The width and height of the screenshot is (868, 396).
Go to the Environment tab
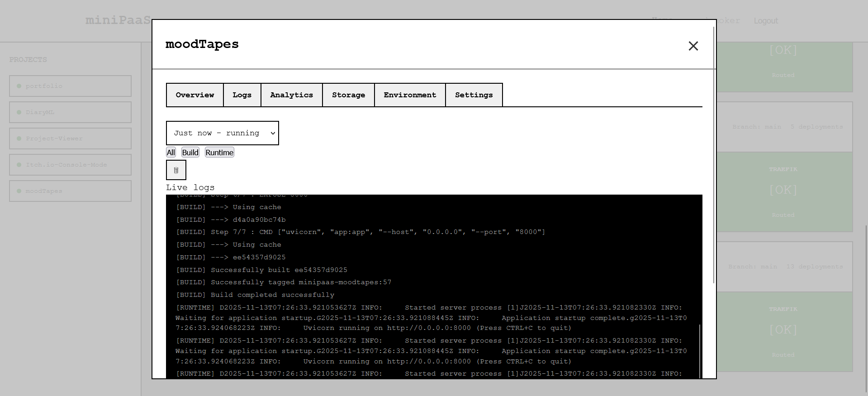point(410,95)
